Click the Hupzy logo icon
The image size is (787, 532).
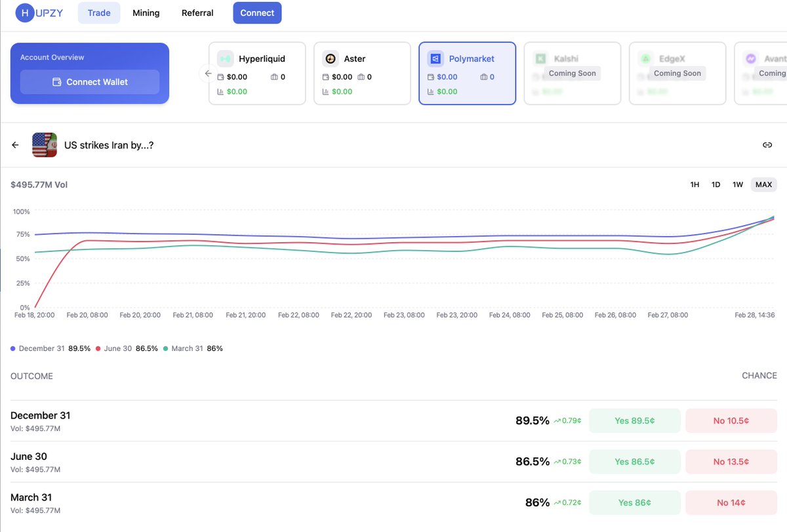tap(24, 13)
